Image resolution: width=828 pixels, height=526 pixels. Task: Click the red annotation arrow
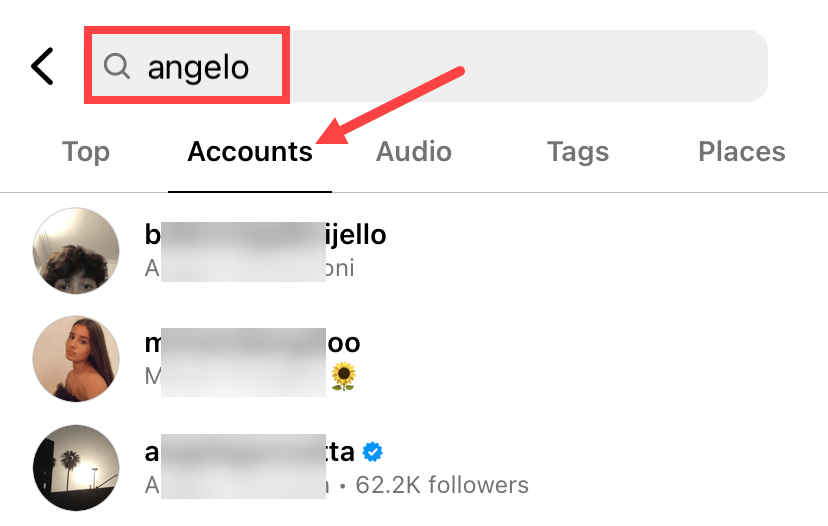click(x=390, y=105)
